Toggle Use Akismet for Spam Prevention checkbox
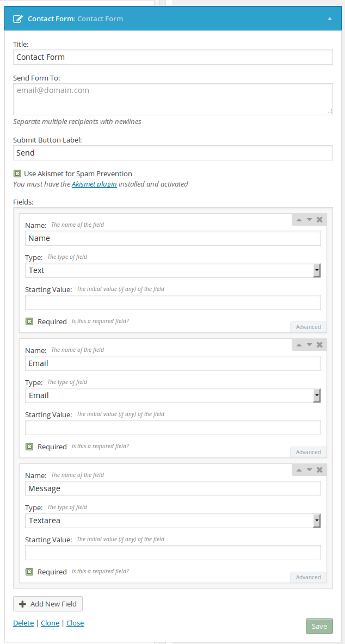Viewport: 345px width, 644px height. point(17,174)
